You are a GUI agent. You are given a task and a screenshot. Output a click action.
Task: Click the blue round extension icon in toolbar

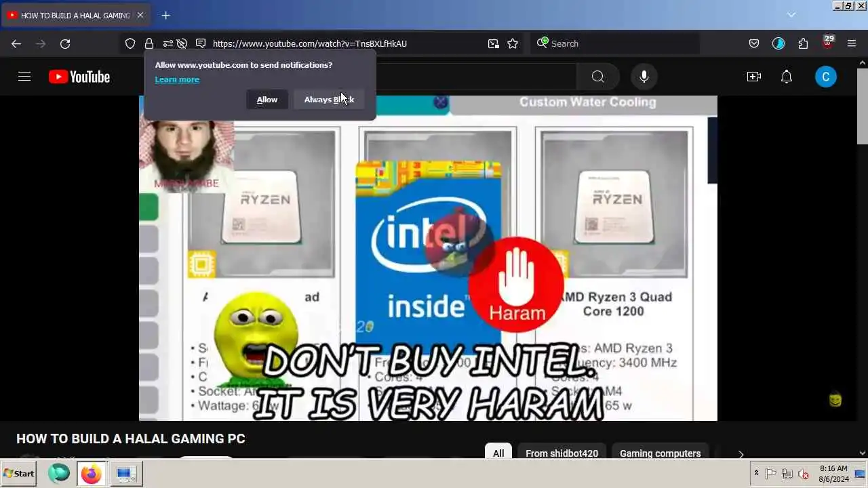pos(778,43)
